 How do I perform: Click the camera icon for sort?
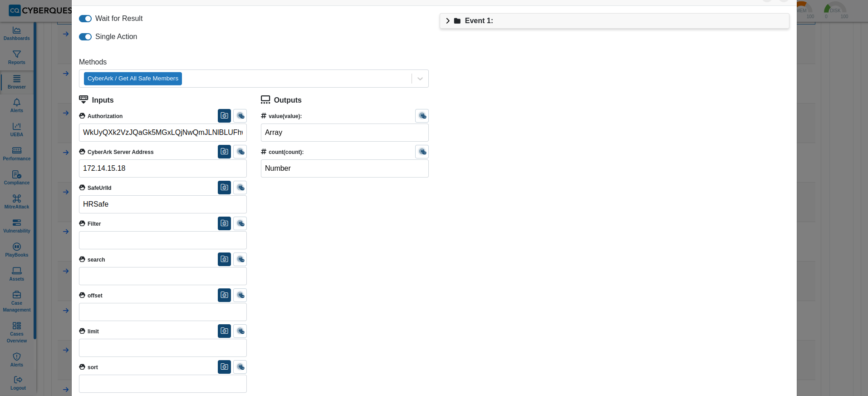[224, 367]
